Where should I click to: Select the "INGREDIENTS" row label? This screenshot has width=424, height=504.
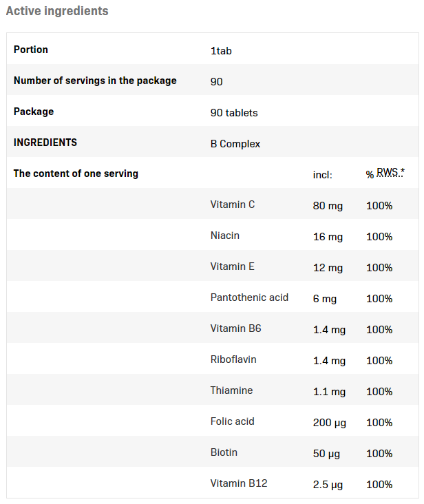tap(45, 143)
